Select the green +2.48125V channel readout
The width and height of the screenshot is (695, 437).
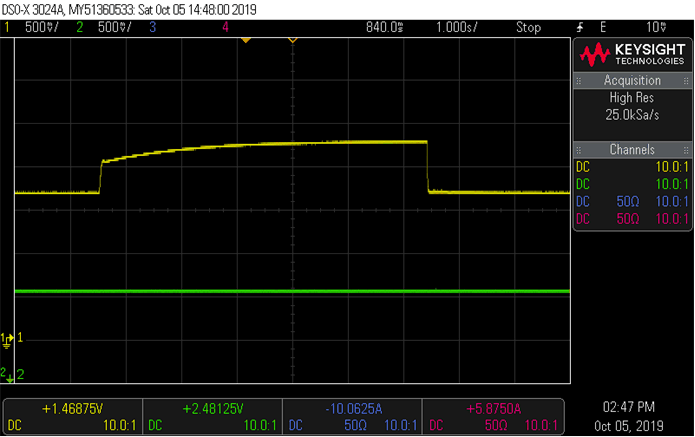point(212,409)
